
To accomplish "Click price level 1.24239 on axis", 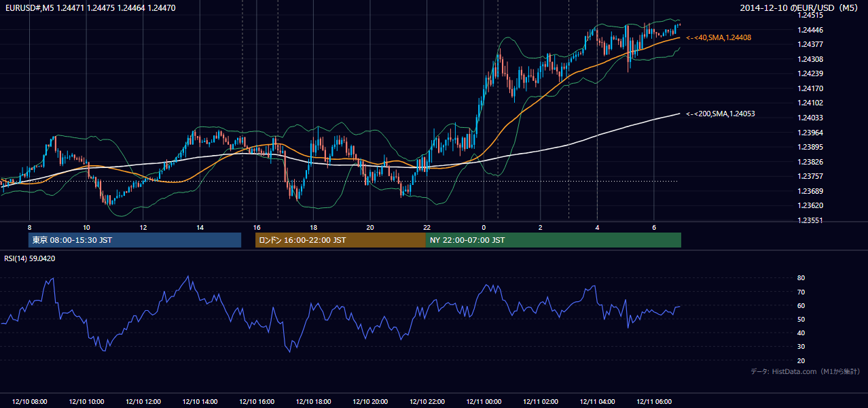I will click(810, 73).
